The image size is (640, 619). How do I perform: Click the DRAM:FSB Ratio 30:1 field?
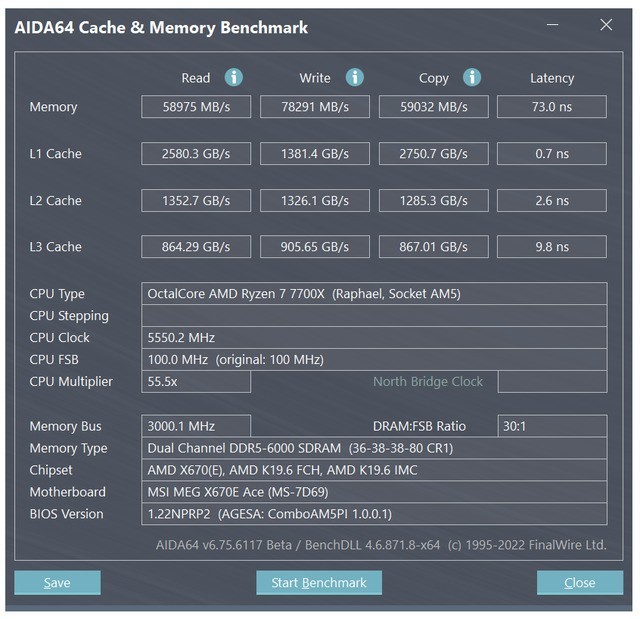(552, 426)
